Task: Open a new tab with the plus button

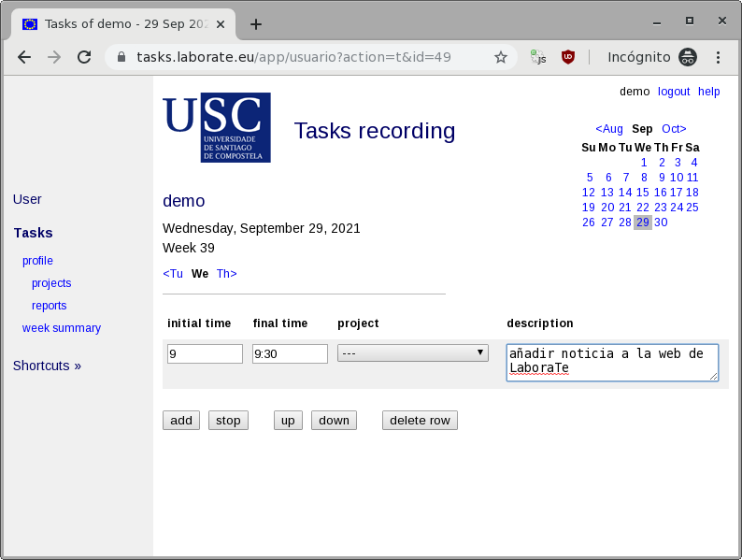Action: [x=256, y=24]
